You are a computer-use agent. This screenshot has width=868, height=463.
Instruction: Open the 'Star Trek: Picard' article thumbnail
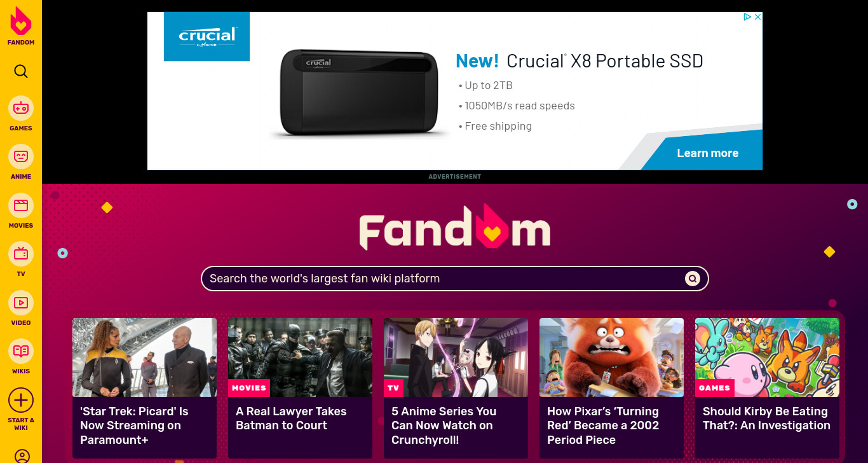[144, 357]
